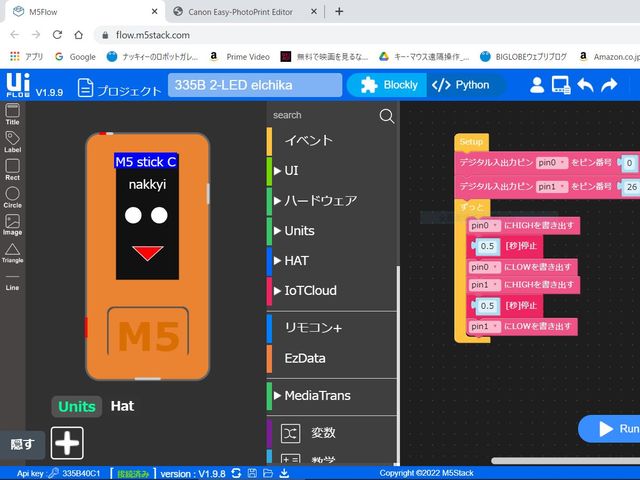Click the workspace horizontal scrollbar
The height and width of the screenshot is (480, 640).
(566, 461)
